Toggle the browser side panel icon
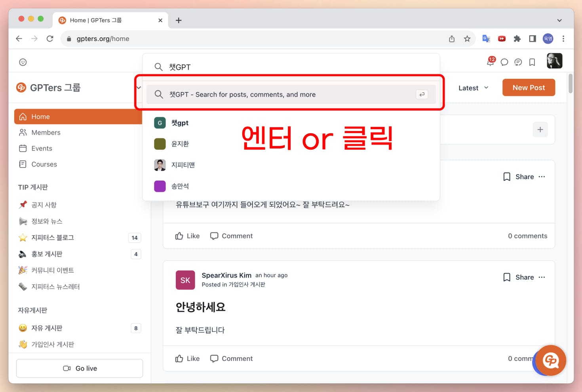The image size is (582, 392). click(x=533, y=38)
